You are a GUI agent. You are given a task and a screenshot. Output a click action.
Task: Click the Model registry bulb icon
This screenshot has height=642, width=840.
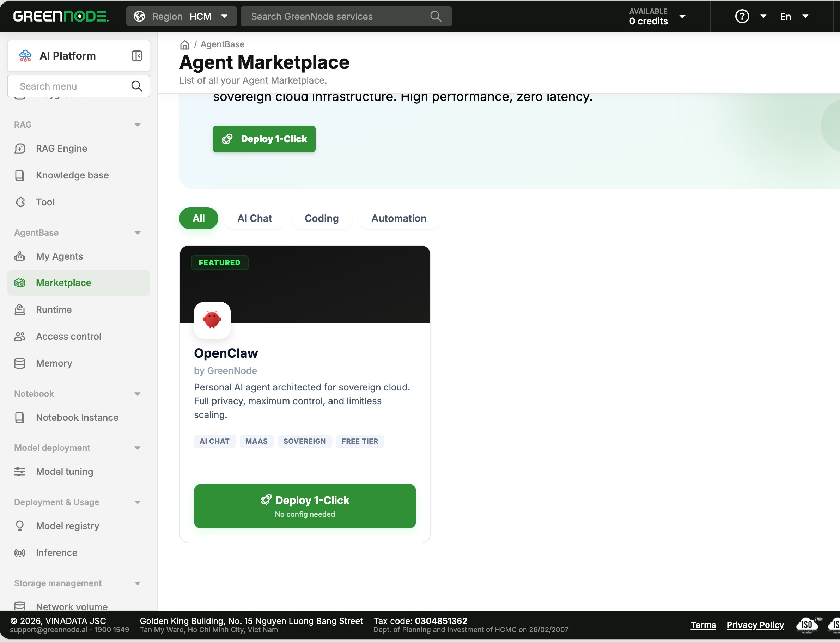(x=20, y=526)
